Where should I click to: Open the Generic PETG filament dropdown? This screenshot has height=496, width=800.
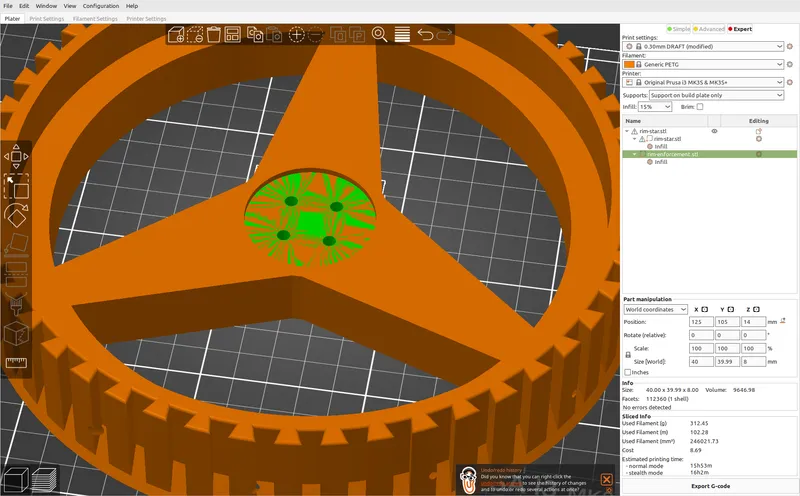coord(703,64)
